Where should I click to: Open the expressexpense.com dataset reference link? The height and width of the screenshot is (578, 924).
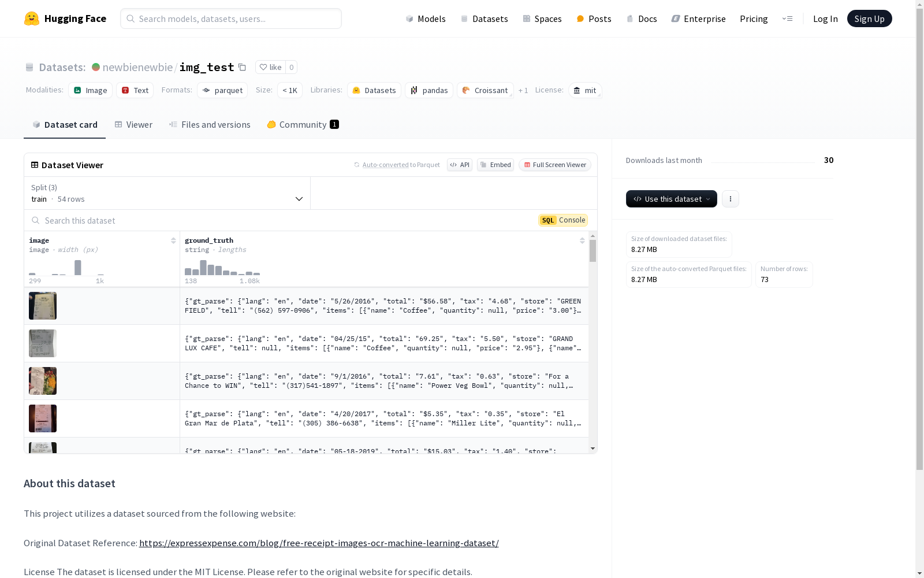point(319,543)
